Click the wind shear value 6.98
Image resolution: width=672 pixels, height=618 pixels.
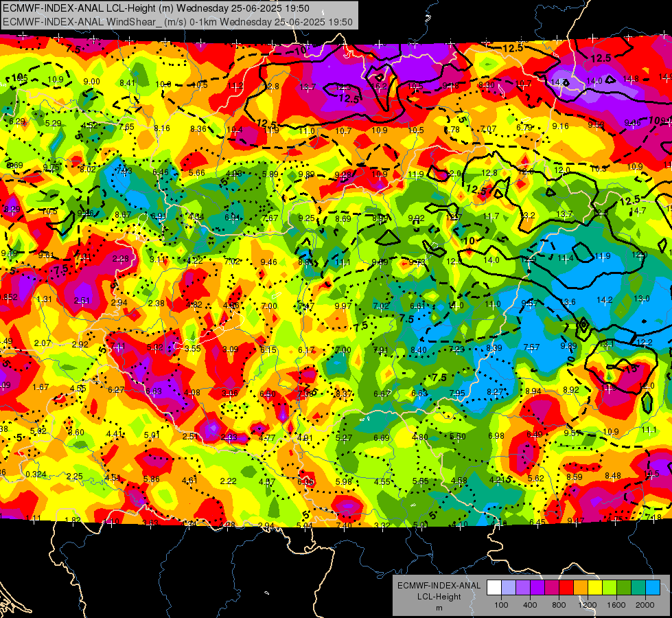(x=496, y=436)
